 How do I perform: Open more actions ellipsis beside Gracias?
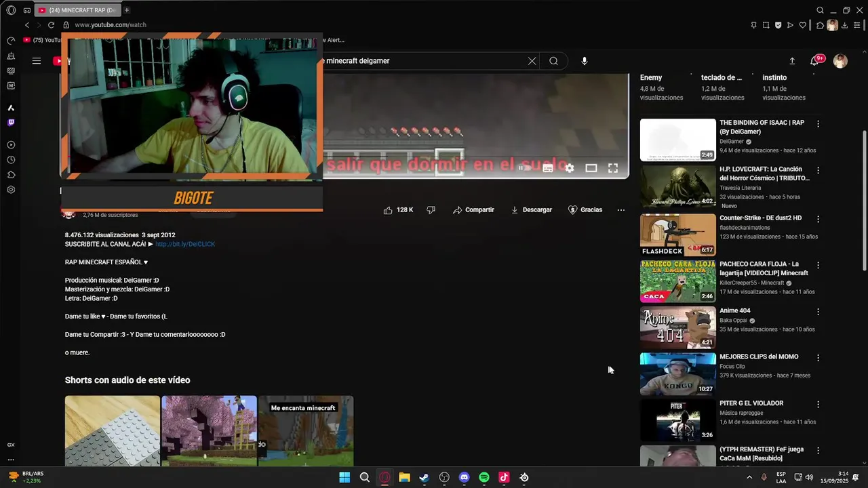pos(621,210)
